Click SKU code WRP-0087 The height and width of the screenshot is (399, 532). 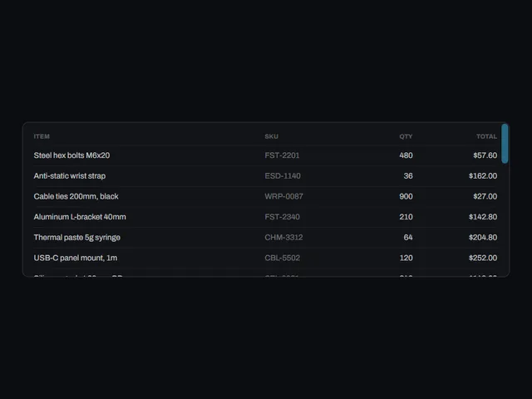pyautogui.click(x=284, y=196)
